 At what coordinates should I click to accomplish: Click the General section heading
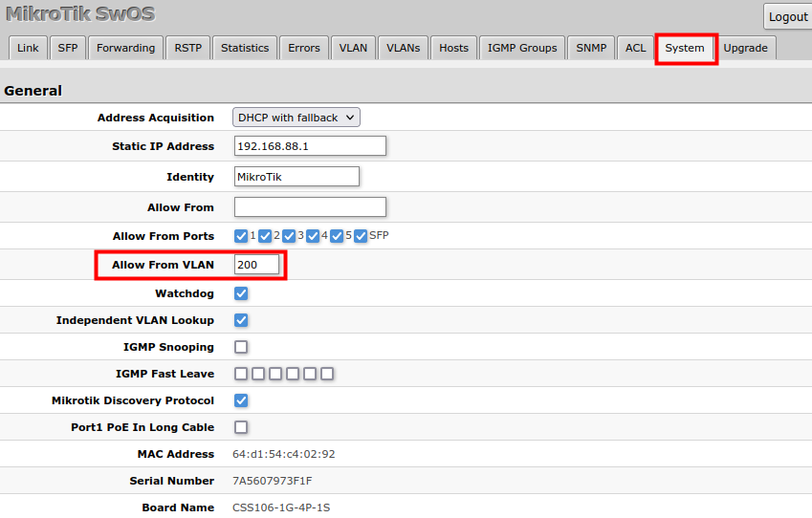(x=33, y=91)
